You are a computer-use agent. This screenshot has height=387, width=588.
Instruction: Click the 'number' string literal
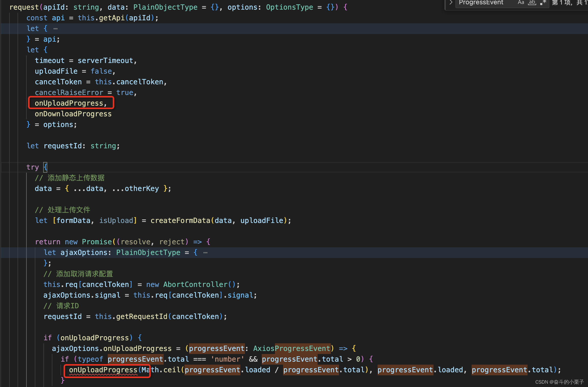coord(227,359)
